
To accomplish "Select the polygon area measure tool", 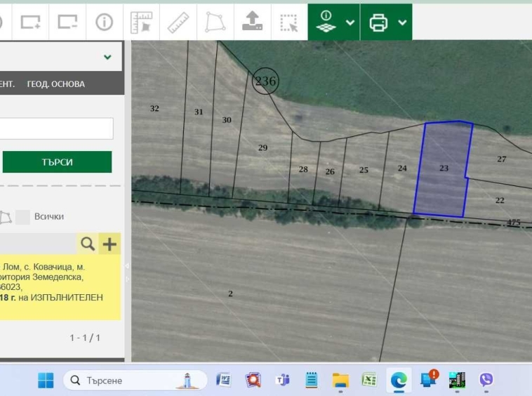I will (215, 22).
